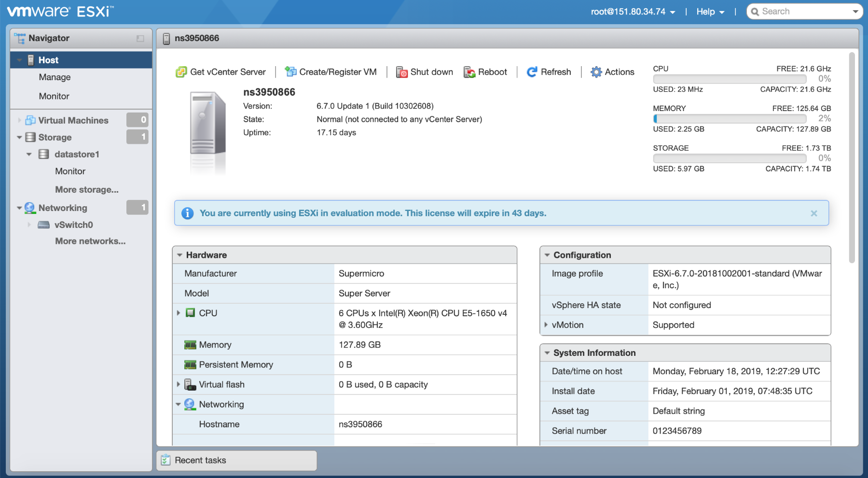Click the Storage usage bar
This screenshot has width=868, height=478.
pyautogui.click(x=730, y=158)
